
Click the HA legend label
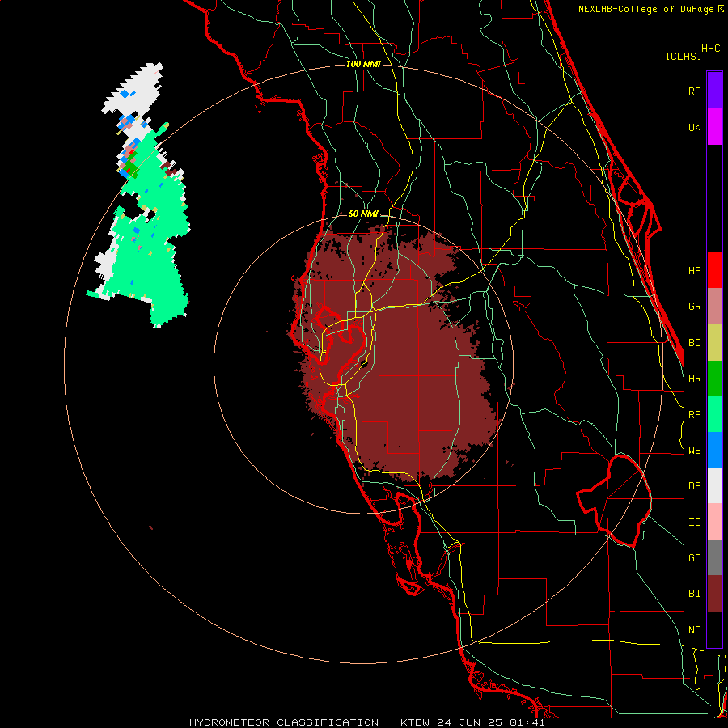[x=694, y=271]
